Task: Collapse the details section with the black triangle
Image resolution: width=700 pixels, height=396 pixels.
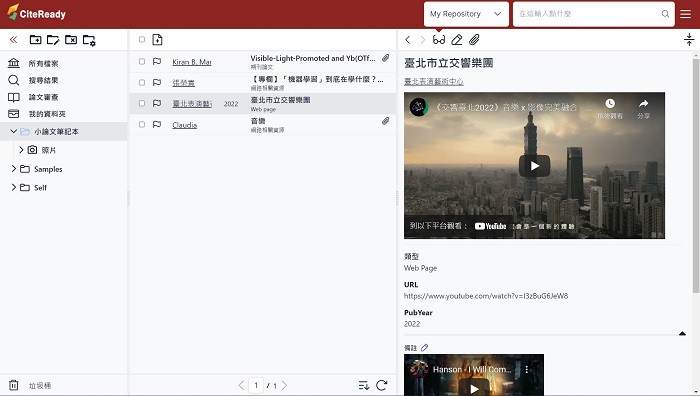Action: point(682,333)
